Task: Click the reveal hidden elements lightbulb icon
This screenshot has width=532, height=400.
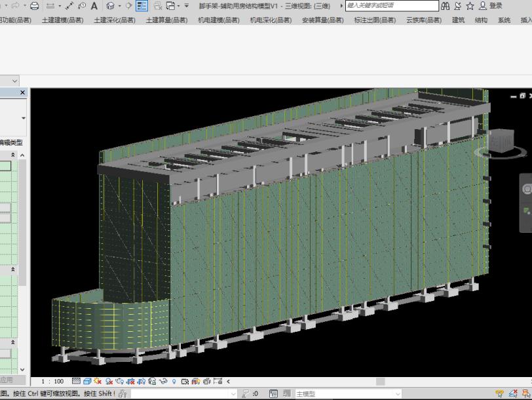Action: [x=174, y=381]
